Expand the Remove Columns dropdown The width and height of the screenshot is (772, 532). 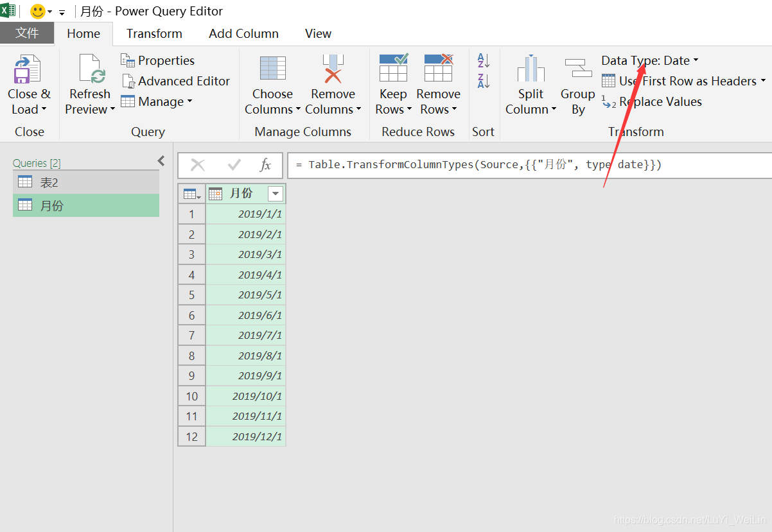click(x=358, y=110)
